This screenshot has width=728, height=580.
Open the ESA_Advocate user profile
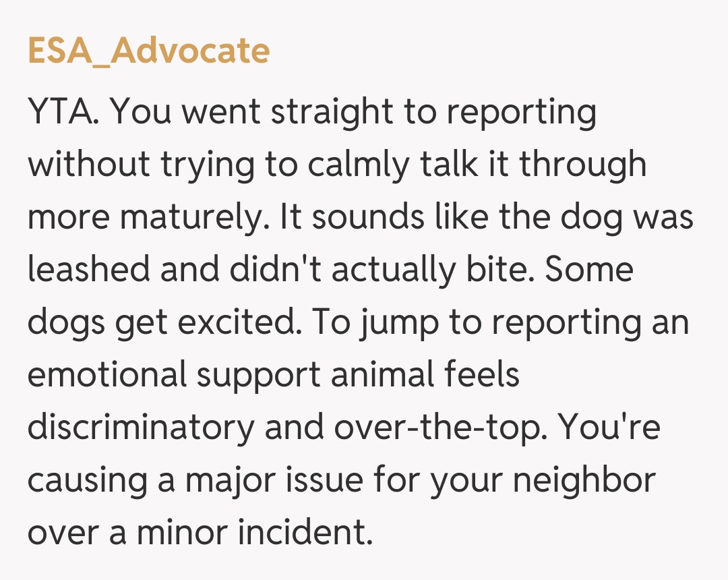[x=148, y=51]
